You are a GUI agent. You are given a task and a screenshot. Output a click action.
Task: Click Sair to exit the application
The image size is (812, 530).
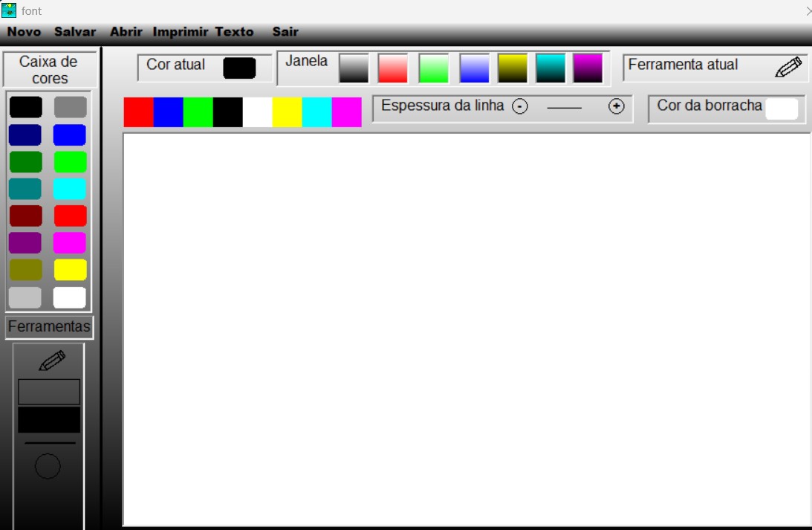(286, 32)
